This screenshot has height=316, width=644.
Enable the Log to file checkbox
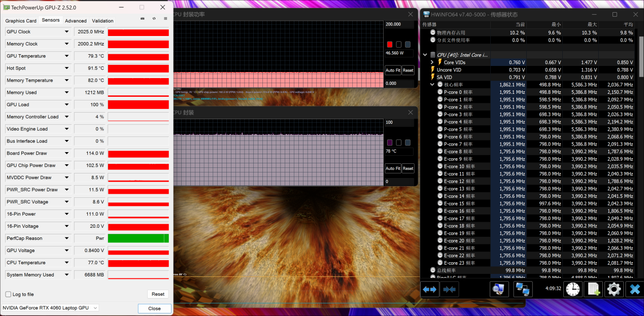(x=8, y=294)
